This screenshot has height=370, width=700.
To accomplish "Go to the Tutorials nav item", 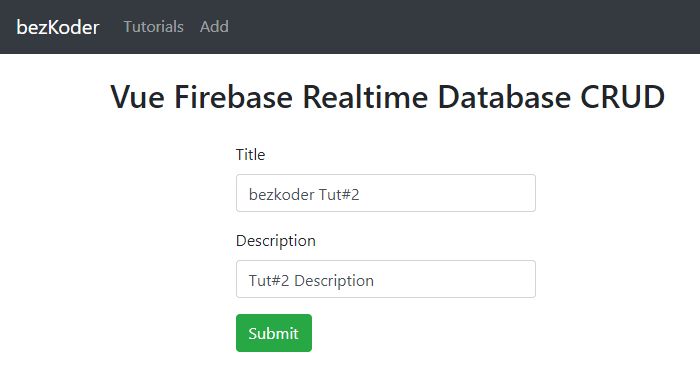I will tap(154, 27).
